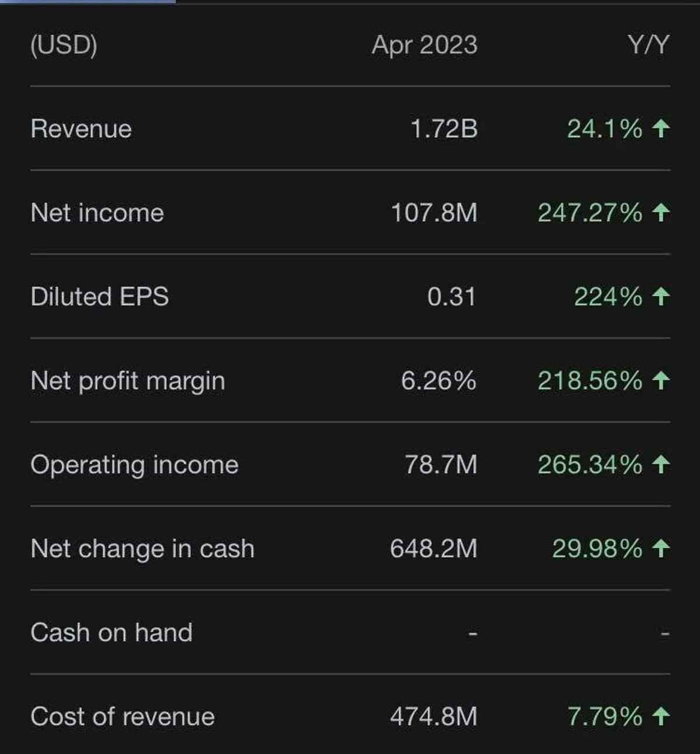
Task: Click the Net change in cash label
Action: tap(142, 549)
